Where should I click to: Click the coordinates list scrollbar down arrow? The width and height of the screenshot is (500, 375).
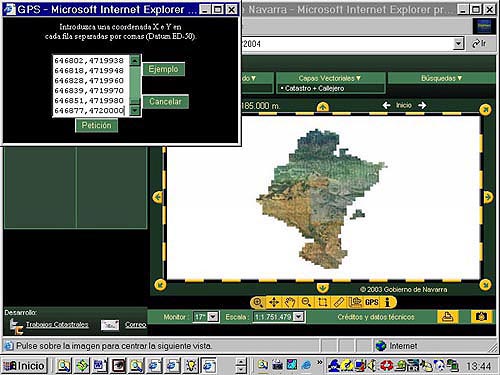point(135,110)
